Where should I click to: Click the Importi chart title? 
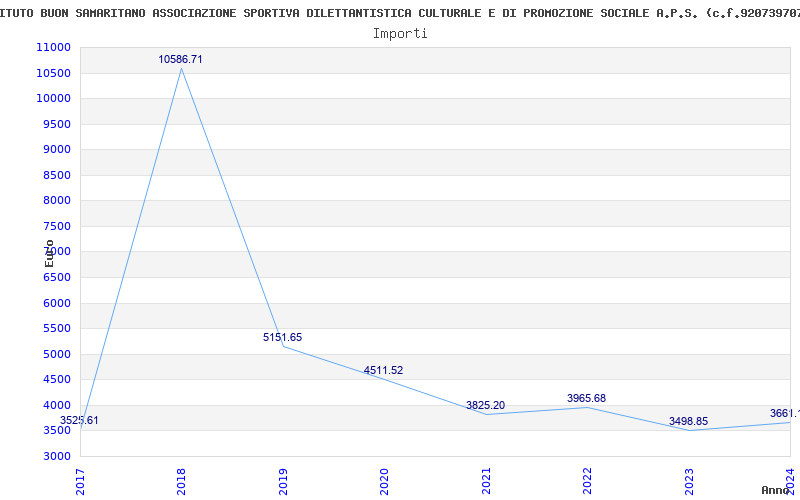click(x=400, y=34)
